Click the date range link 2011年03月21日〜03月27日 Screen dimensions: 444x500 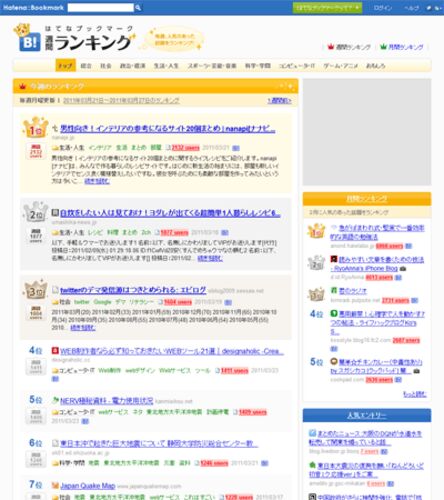[121, 100]
